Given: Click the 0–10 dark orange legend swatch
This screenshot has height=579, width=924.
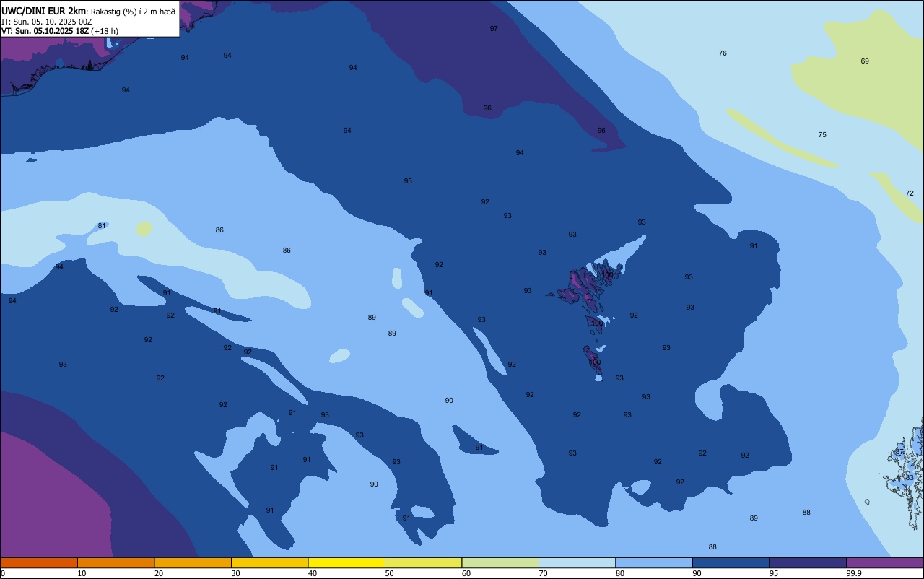Looking at the screenshot, I should click(39, 562).
